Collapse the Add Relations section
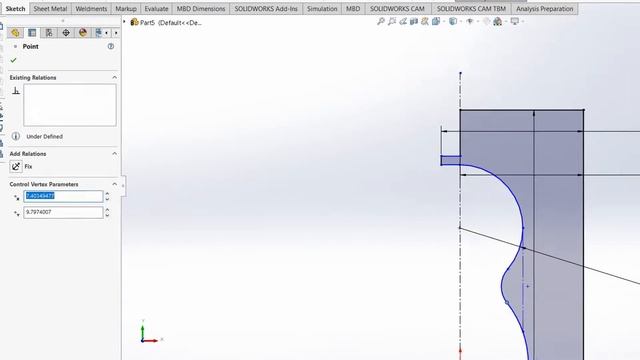Screen dimensions: 640x360 click(114, 154)
